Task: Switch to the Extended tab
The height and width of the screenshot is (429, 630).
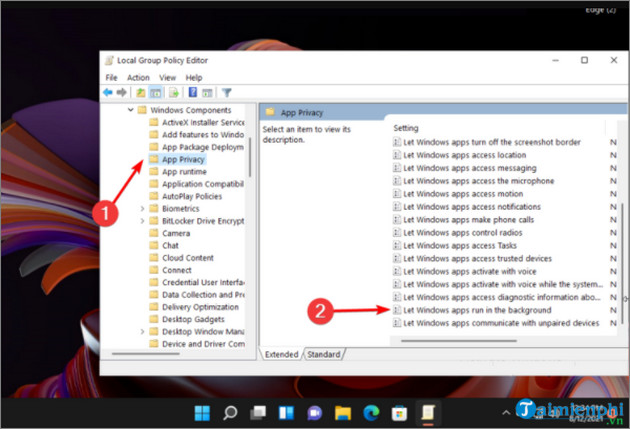Action: [282, 354]
